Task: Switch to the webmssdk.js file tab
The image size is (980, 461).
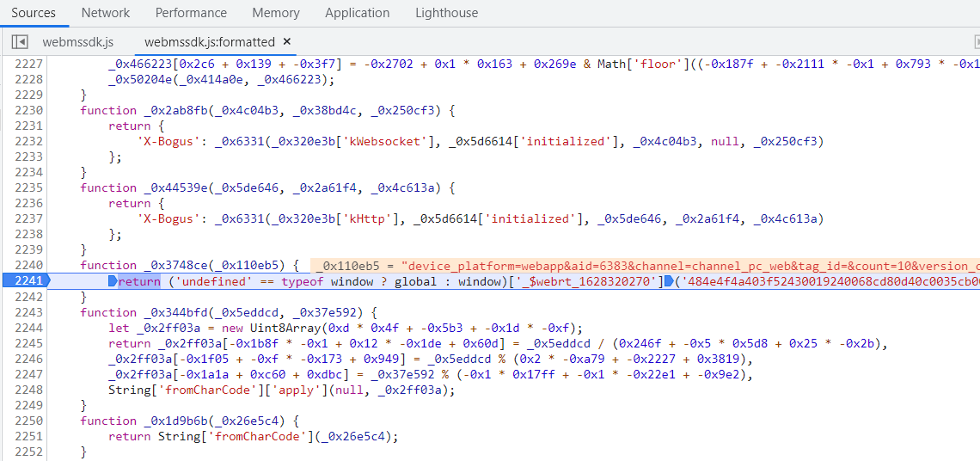Action: point(78,42)
